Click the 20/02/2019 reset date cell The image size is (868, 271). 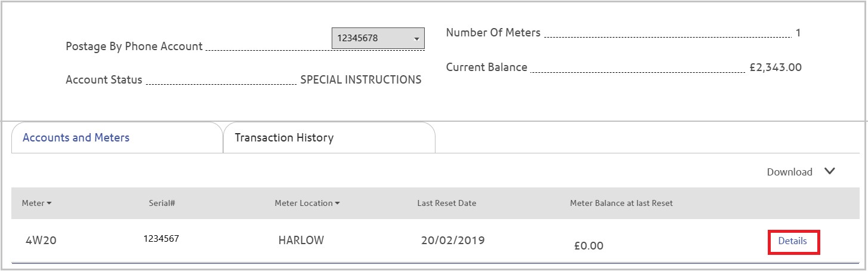tap(453, 241)
